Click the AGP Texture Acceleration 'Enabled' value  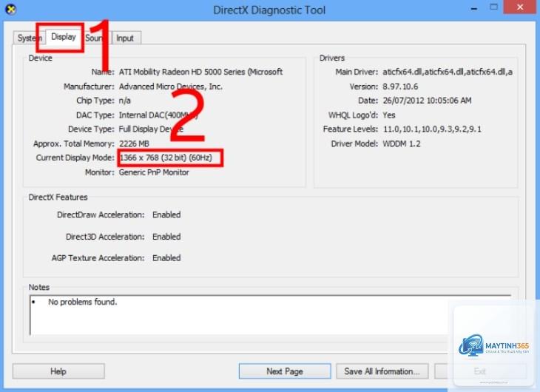[x=166, y=258]
